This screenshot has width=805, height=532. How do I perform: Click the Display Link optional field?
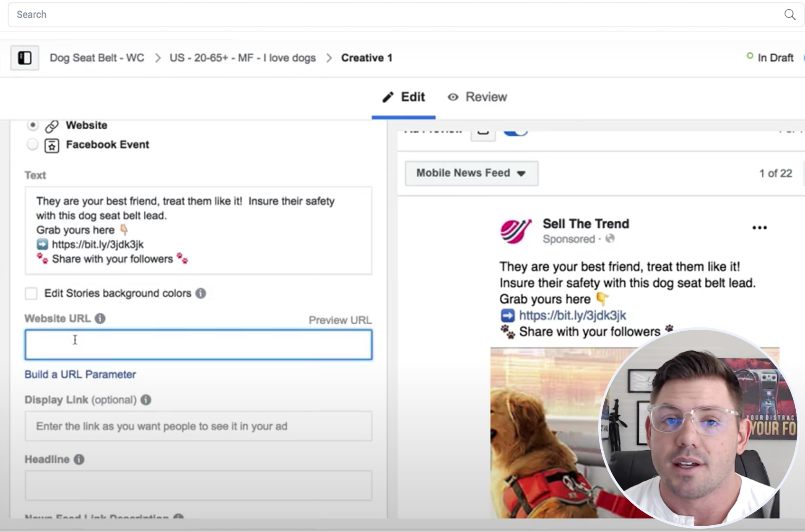(x=198, y=426)
